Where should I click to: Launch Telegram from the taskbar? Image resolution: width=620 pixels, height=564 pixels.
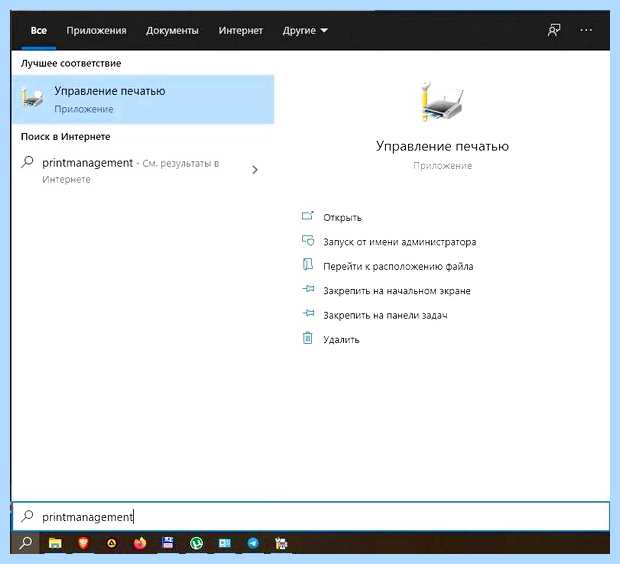[253, 543]
